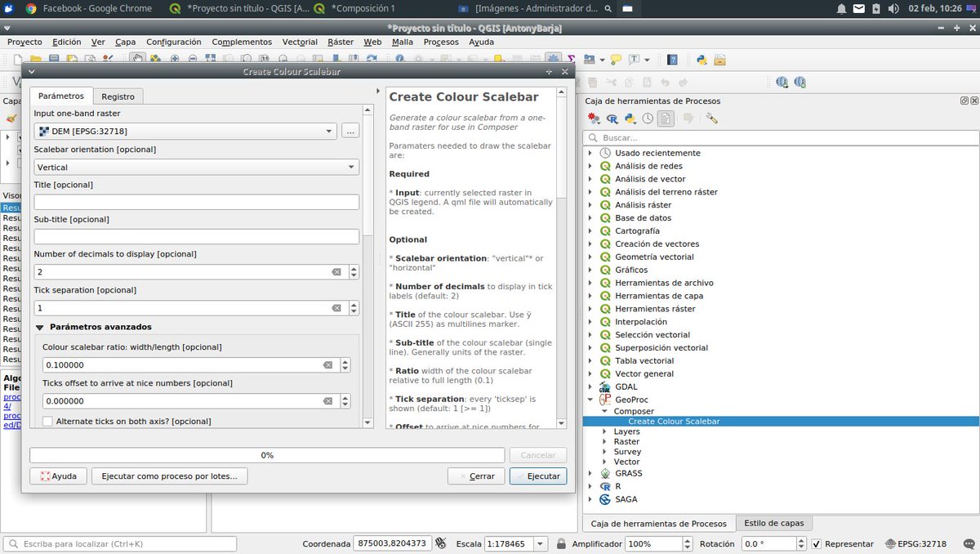The width and height of the screenshot is (980, 554).
Task: Open the Complementos menu
Action: [242, 42]
